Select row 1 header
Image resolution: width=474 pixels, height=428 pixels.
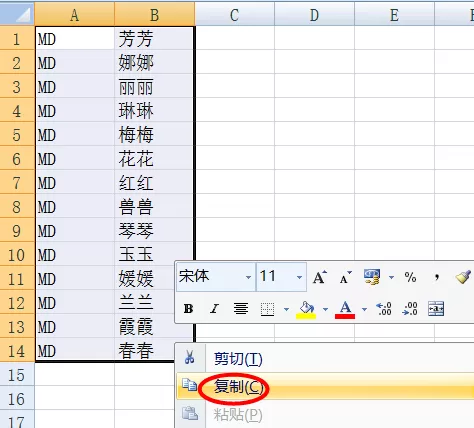pyautogui.click(x=17, y=39)
